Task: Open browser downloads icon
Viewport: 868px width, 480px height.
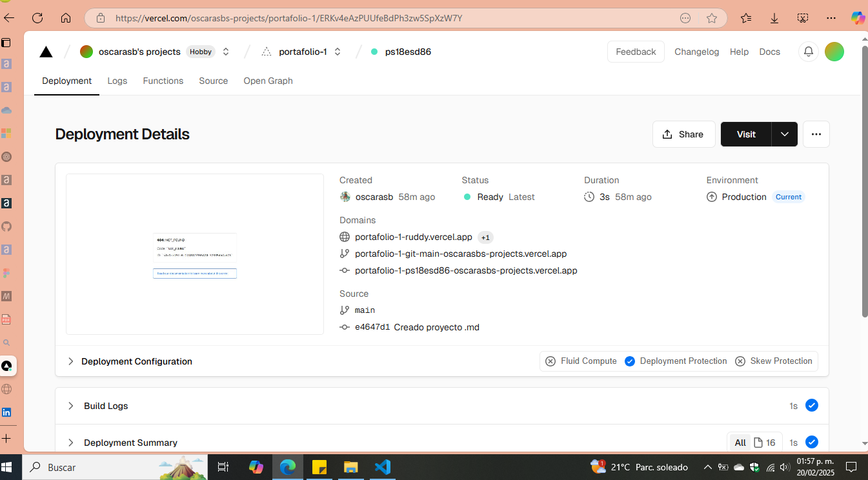Action: 774,18
